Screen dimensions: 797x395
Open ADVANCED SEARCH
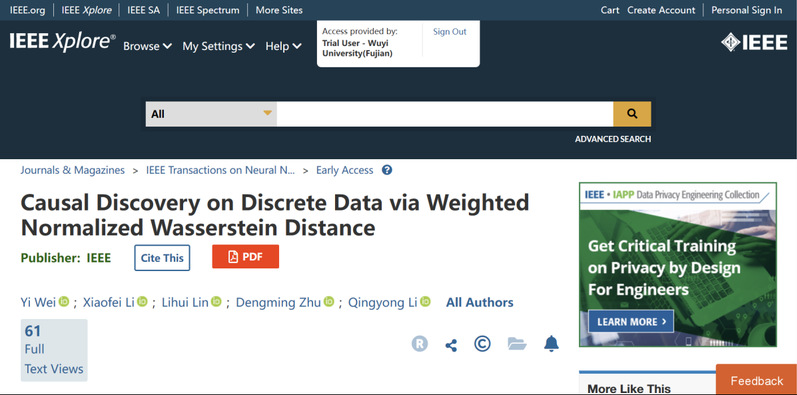pos(613,139)
